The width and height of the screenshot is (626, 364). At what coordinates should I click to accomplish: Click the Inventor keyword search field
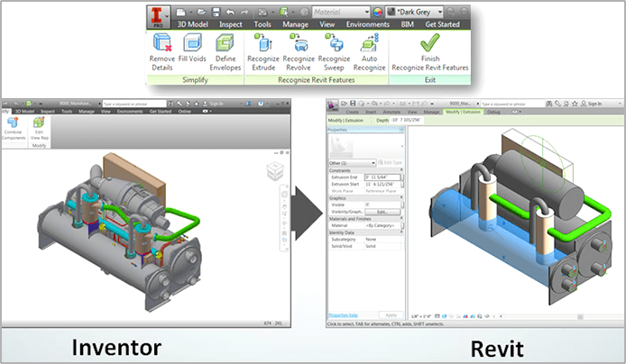tap(134, 104)
